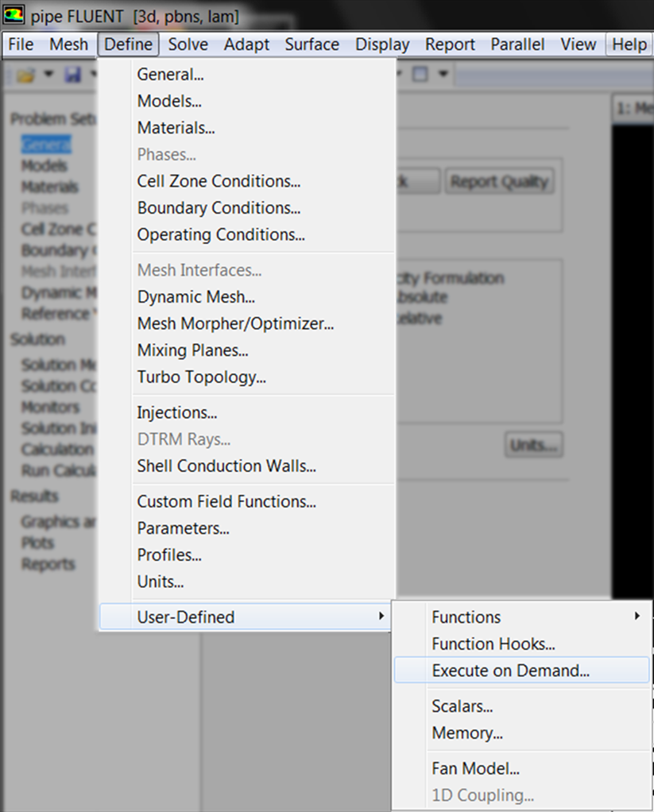Open Dynamic Mesh... from menu
Screen dimensions: 654x812
coord(246,297)
